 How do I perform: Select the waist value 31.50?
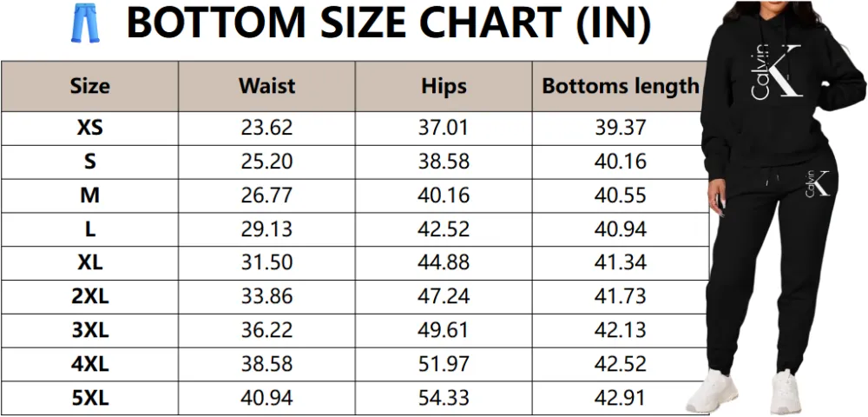pyautogui.click(x=266, y=263)
